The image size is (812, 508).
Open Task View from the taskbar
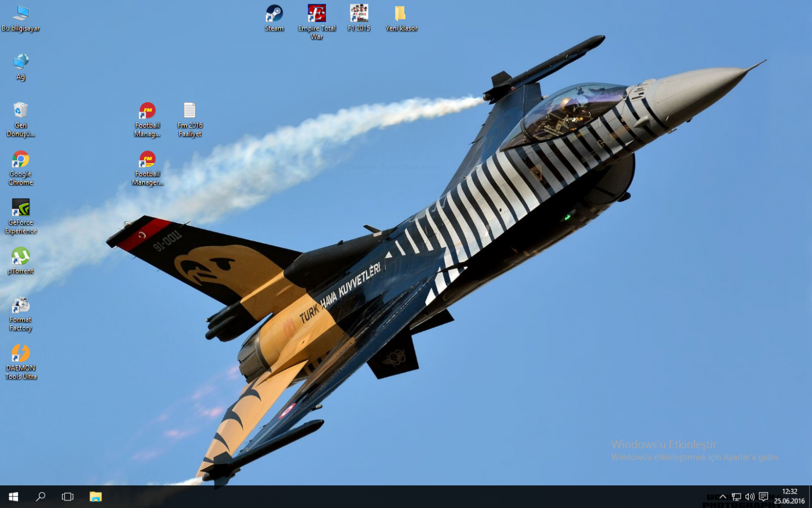click(68, 497)
